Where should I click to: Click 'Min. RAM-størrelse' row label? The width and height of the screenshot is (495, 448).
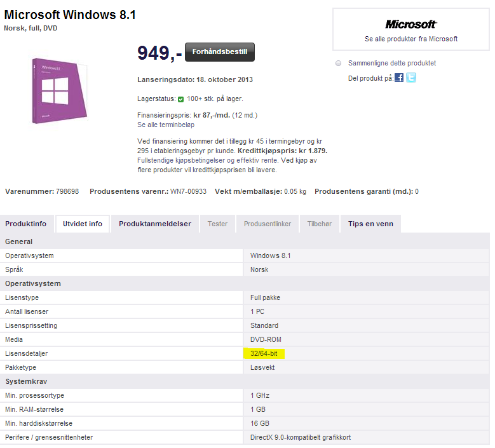coord(34,409)
